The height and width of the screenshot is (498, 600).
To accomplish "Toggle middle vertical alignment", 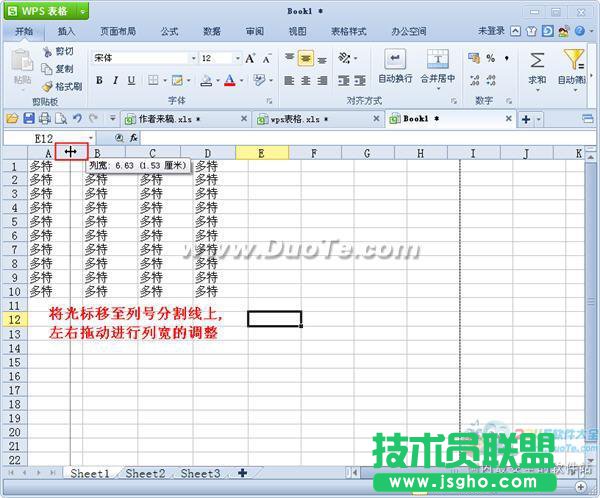I will click(x=306, y=58).
